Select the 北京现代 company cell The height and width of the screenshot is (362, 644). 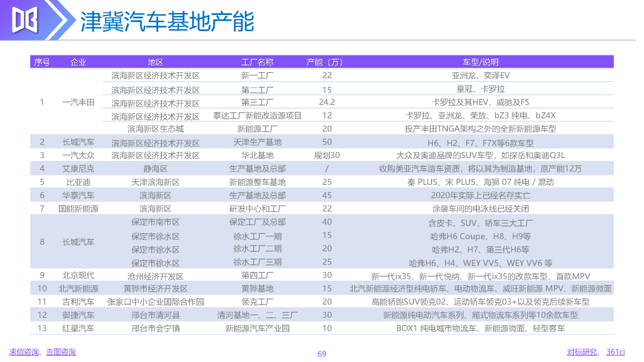point(78,276)
